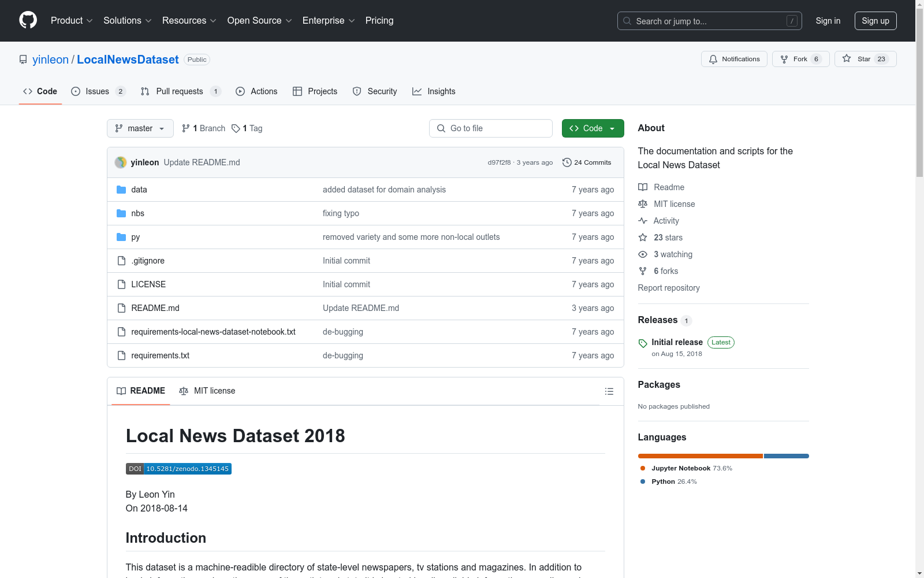Click the README.md file icon
This screenshot has width=924, height=578.
coord(121,308)
